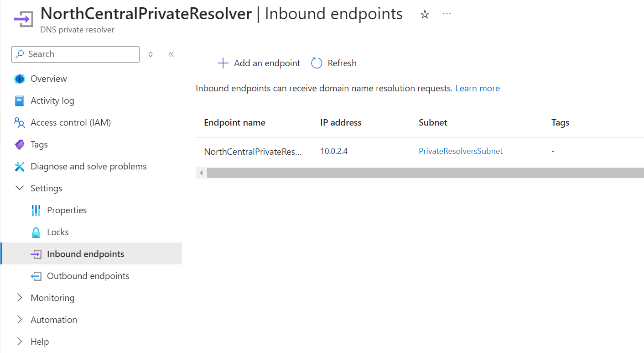Image resolution: width=644 pixels, height=353 pixels.
Task: Collapse the sidebar with double chevron
Action: coord(171,54)
